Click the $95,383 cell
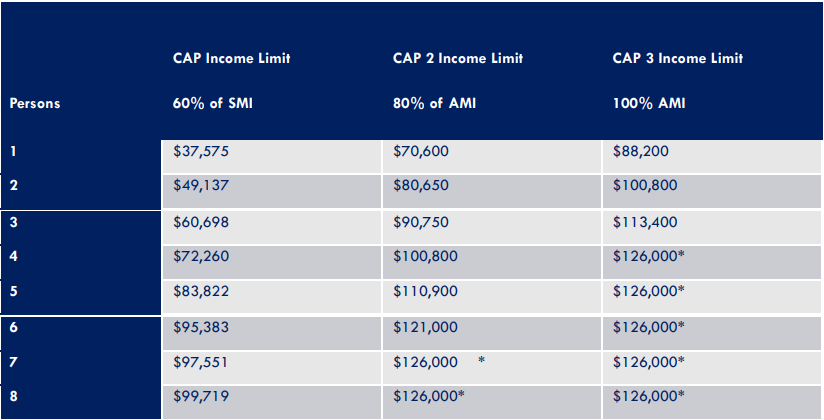 click(x=203, y=326)
